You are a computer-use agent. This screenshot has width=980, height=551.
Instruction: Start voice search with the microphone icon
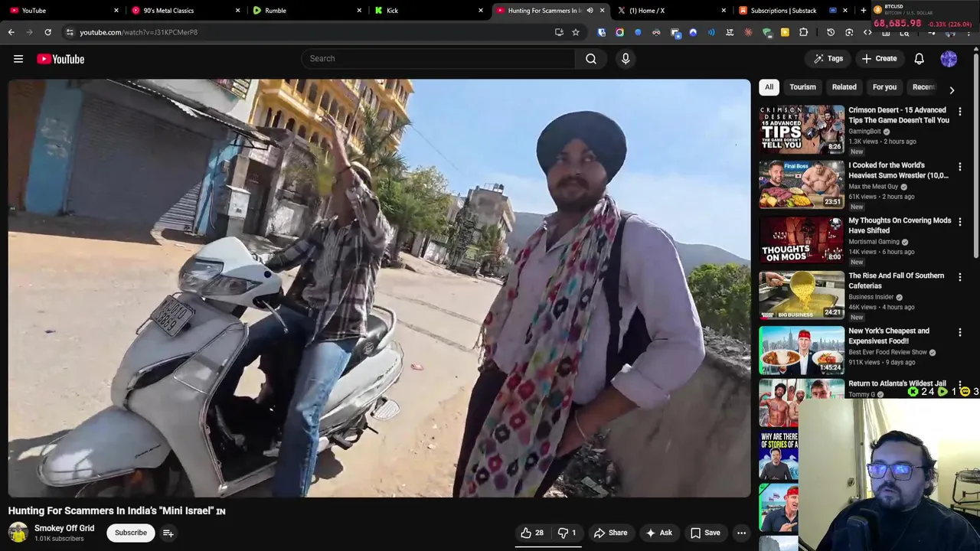pyautogui.click(x=626, y=59)
